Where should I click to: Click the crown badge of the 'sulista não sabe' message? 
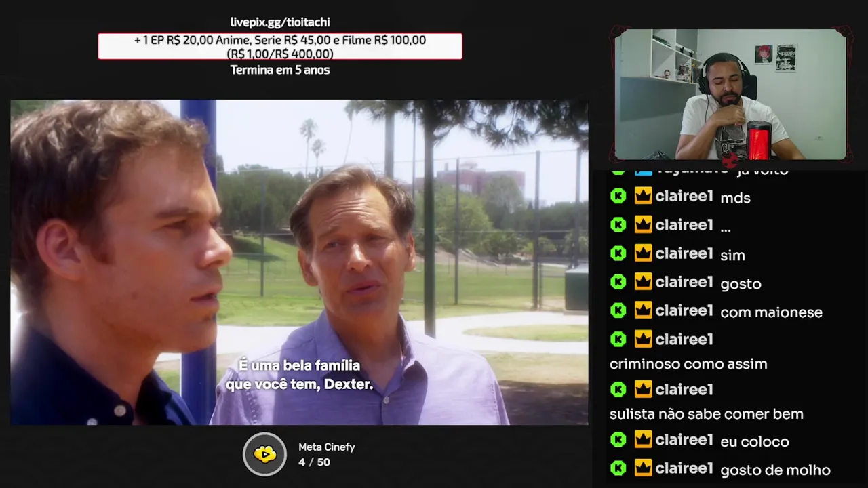click(643, 389)
